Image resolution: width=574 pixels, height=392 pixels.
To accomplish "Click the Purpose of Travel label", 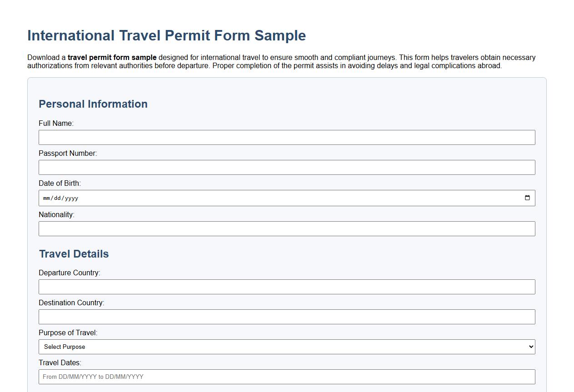I will click(69, 332).
